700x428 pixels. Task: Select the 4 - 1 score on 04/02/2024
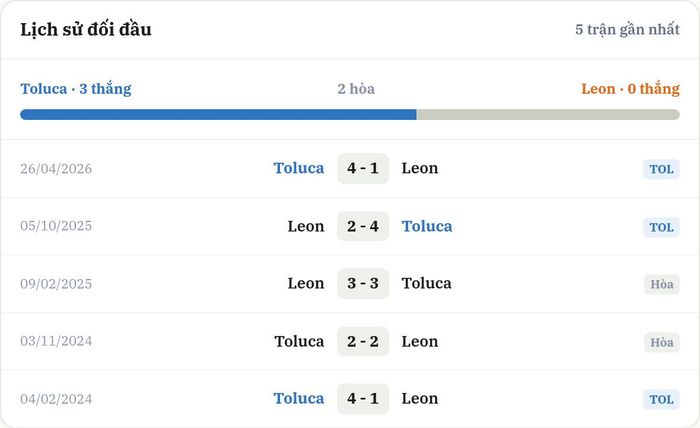point(362,399)
